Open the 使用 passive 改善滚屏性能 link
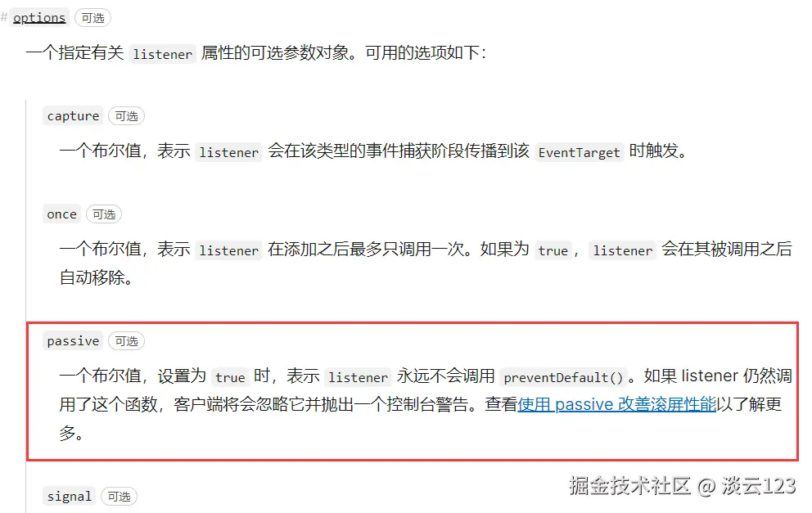This screenshot has height=513, width=812. click(x=616, y=404)
